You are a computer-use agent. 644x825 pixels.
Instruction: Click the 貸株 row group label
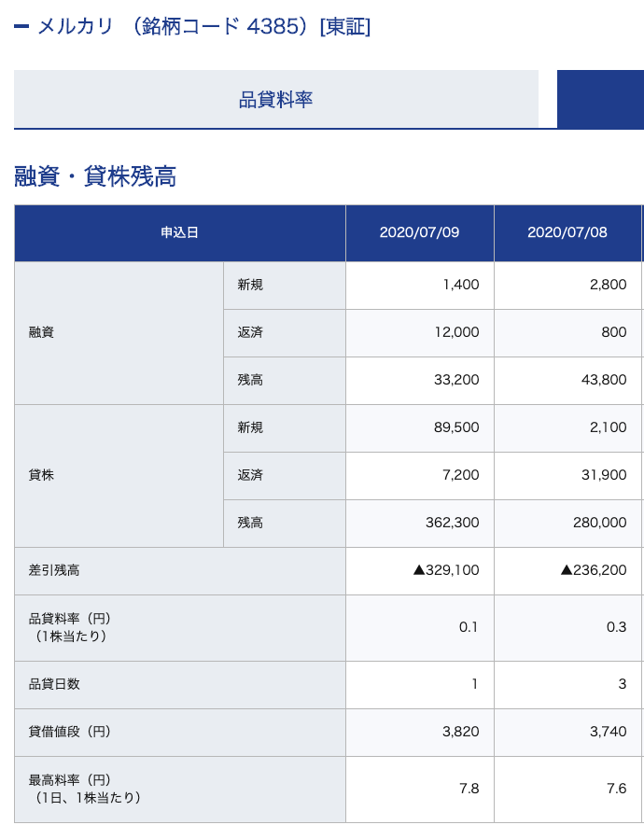click(x=41, y=475)
